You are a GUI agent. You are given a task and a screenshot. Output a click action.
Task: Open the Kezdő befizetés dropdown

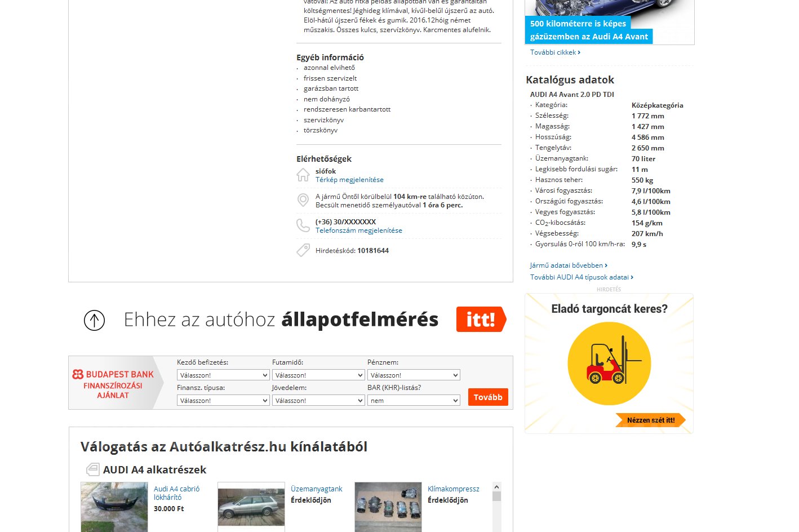click(223, 375)
